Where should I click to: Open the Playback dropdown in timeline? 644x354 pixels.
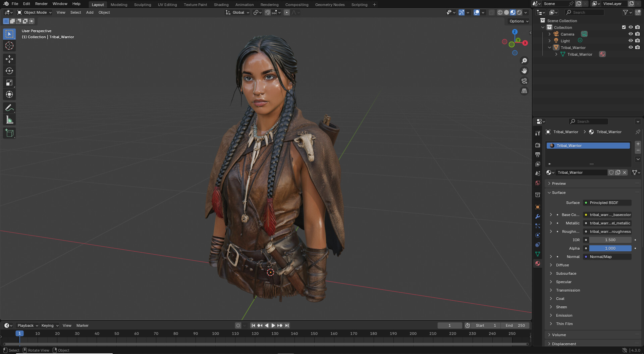pyautogui.click(x=28, y=325)
